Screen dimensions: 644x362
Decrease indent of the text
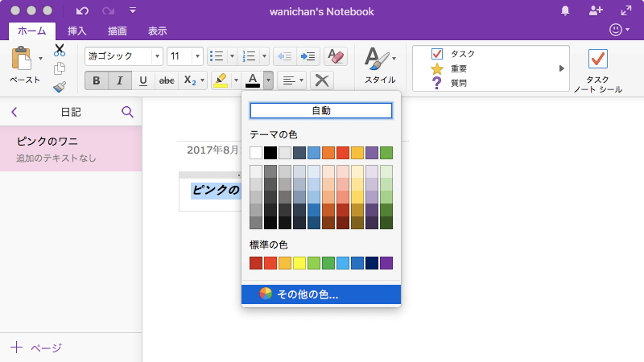284,56
